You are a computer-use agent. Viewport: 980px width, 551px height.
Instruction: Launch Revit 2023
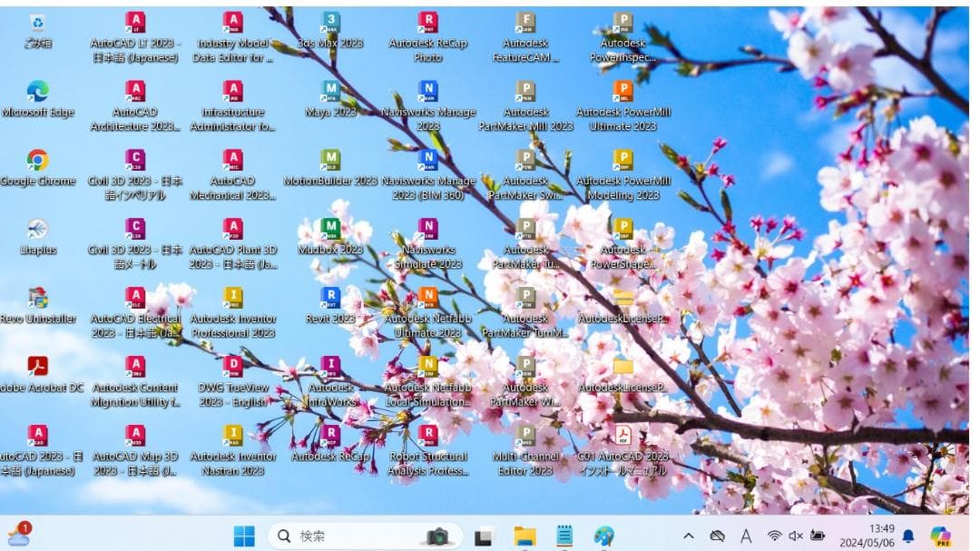[329, 300]
